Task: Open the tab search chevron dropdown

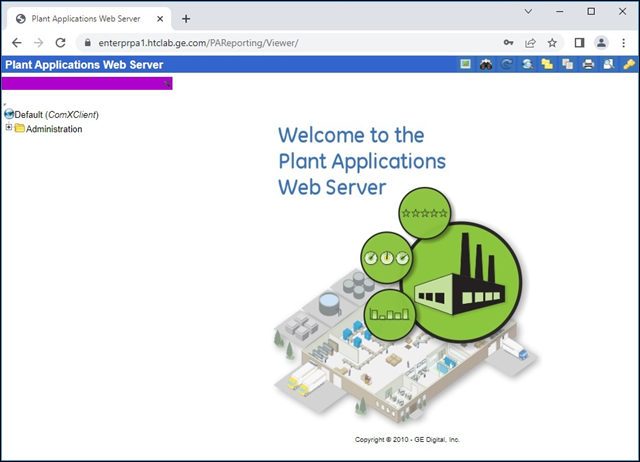Action: coord(528,11)
